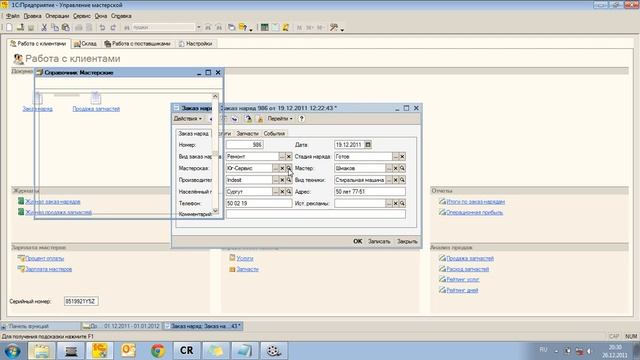This screenshot has width=640, height=360.
Task: Open the Сервис menu
Action: point(82,16)
